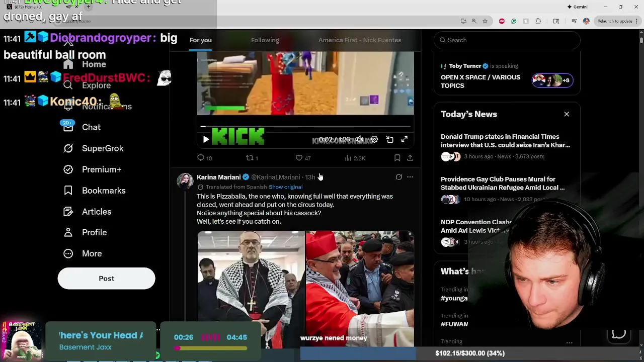Switch to the For you tab
Viewport: 644px width, 362px height.
pyautogui.click(x=201, y=40)
